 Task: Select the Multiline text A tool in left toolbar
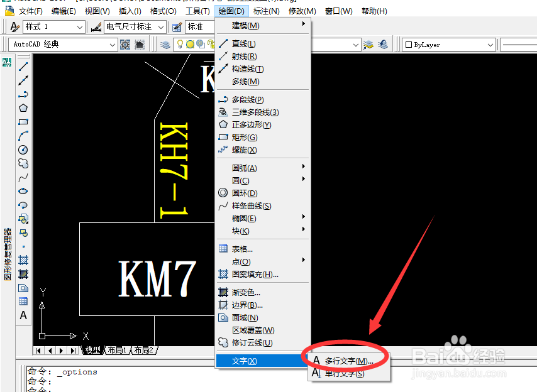tap(23, 315)
